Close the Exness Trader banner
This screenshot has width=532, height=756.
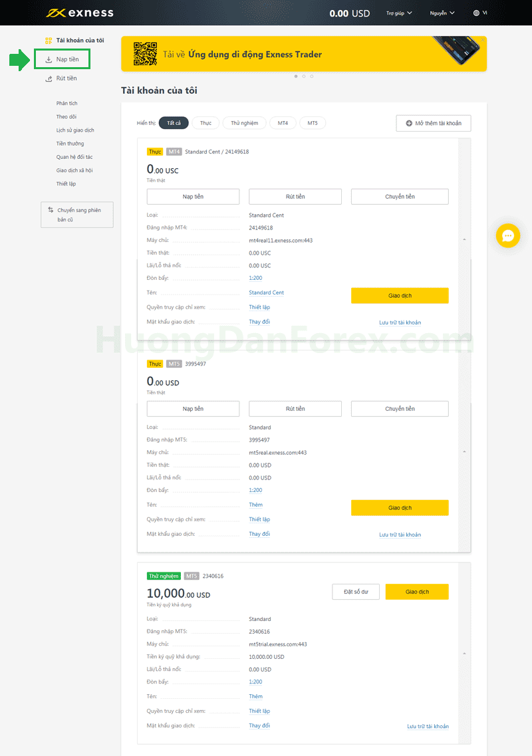pyautogui.click(x=483, y=39)
